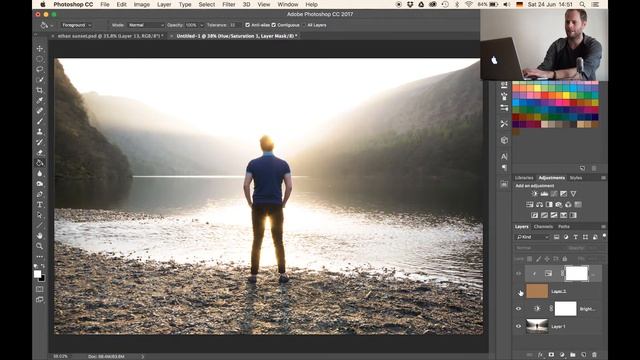The image size is (640, 360).
Task: Switch to the Styles tab
Action: (576, 178)
